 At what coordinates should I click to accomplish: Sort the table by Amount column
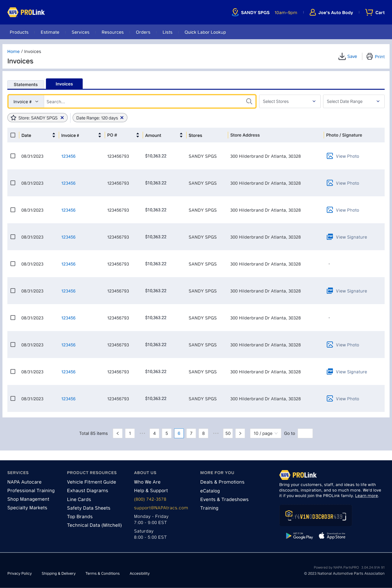[x=181, y=135]
